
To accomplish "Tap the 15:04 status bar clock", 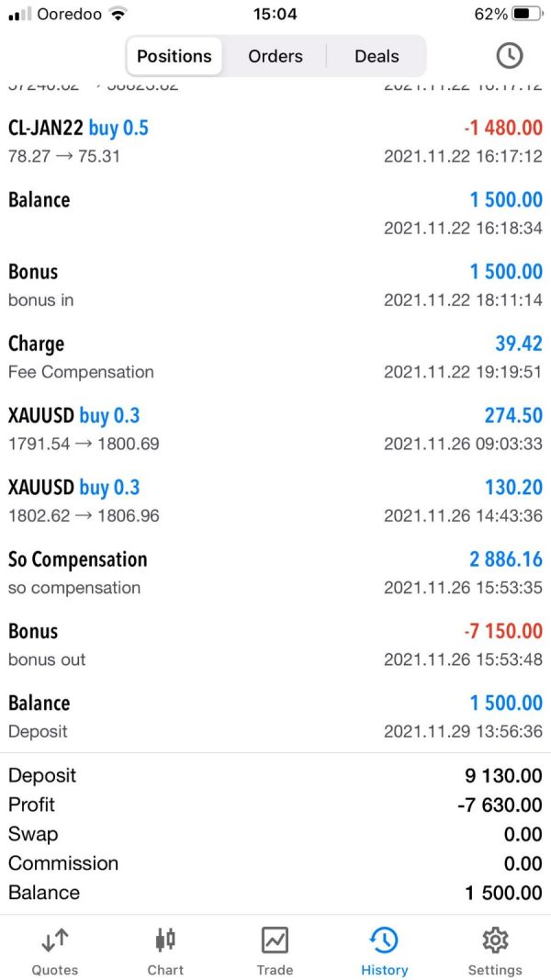I will coord(275,14).
